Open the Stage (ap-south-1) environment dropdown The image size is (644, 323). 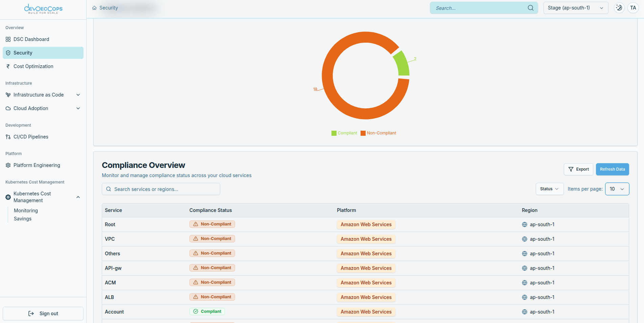pos(575,8)
